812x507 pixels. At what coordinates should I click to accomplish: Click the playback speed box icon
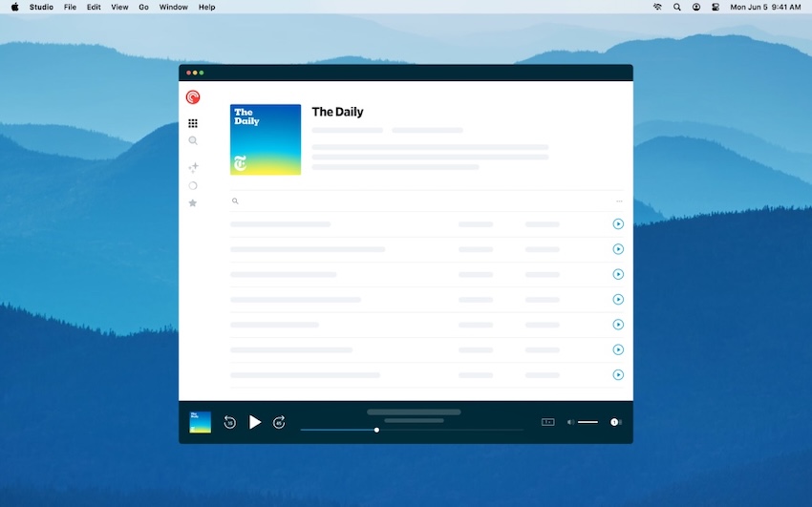tap(548, 422)
